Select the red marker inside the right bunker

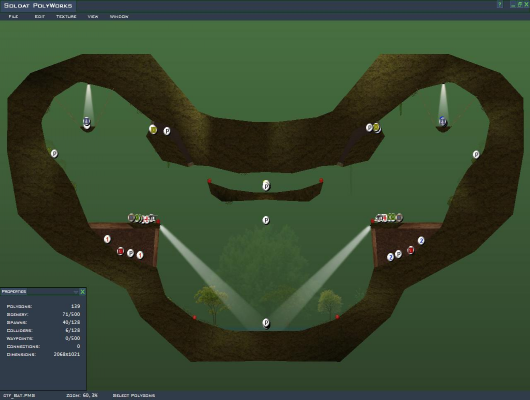point(411,250)
